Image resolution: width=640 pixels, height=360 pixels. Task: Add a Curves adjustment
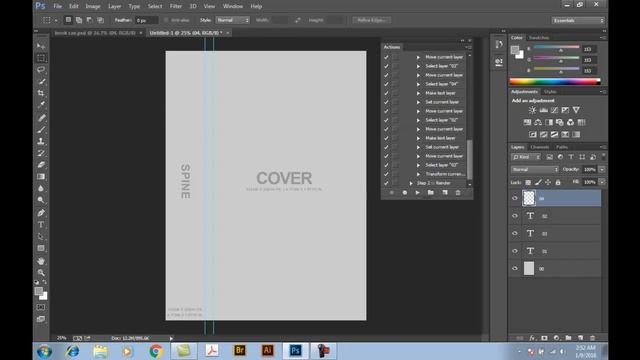click(x=554, y=110)
